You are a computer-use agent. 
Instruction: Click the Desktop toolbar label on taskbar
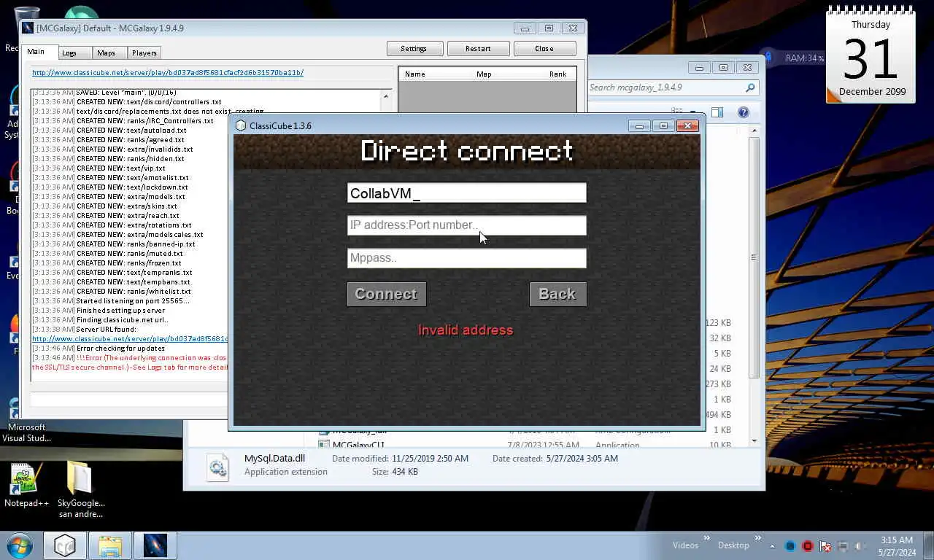click(733, 545)
